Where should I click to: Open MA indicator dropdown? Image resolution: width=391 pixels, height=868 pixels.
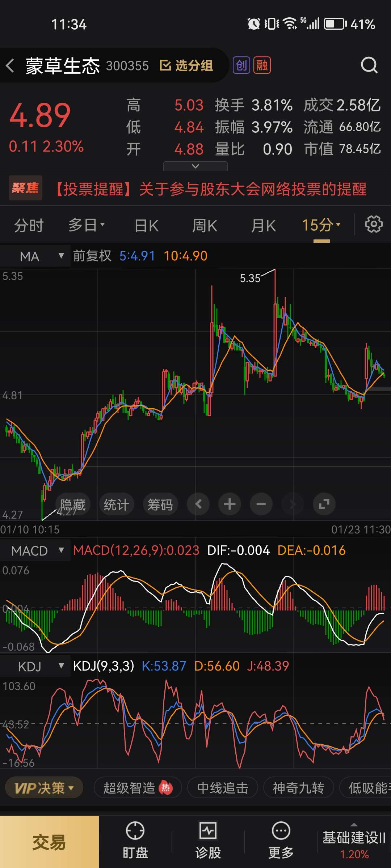point(35,256)
